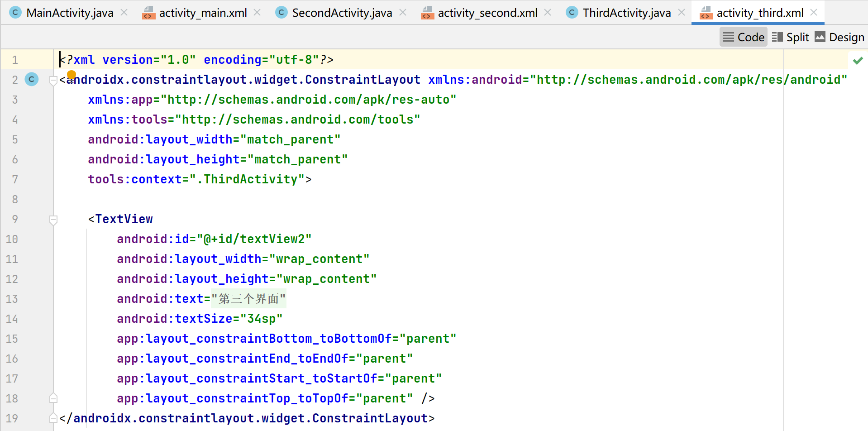Click the XML layout icon on activity_second.xml tab
868x431 pixels.
(427, 13)
